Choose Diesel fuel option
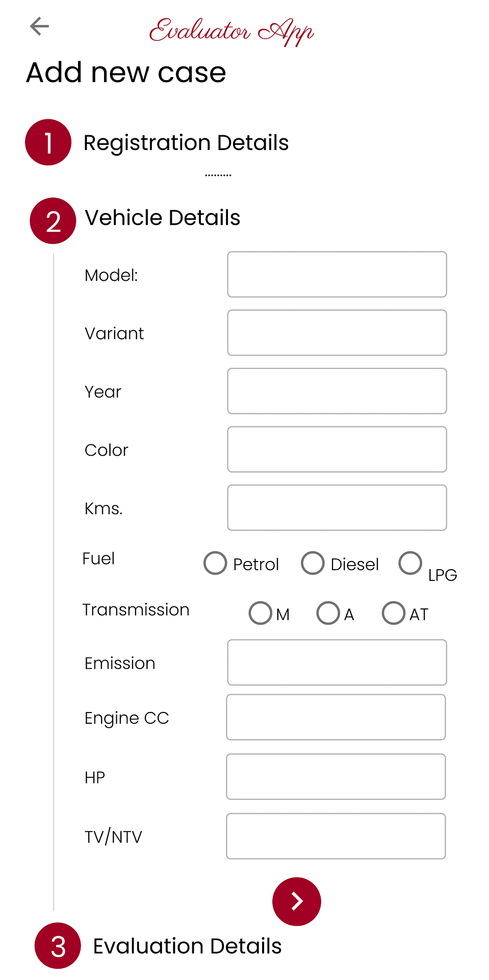489x980 pixels. 313,563
